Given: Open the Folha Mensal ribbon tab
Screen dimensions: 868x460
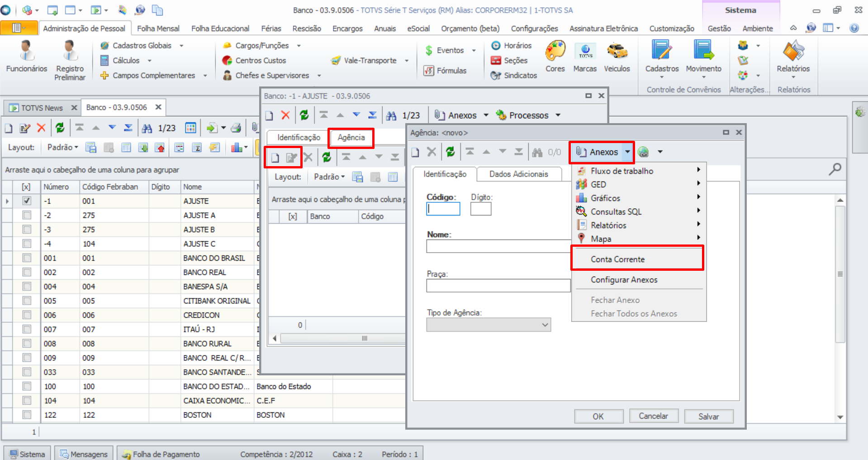Looking at the screenshot, I should [158, 28].
